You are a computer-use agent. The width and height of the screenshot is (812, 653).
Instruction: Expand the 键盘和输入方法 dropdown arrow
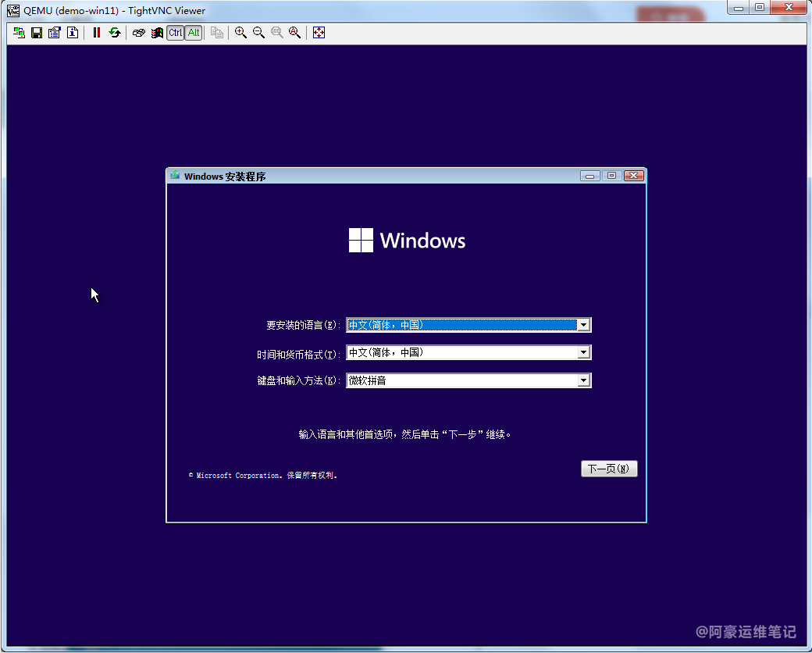point(583,380)
